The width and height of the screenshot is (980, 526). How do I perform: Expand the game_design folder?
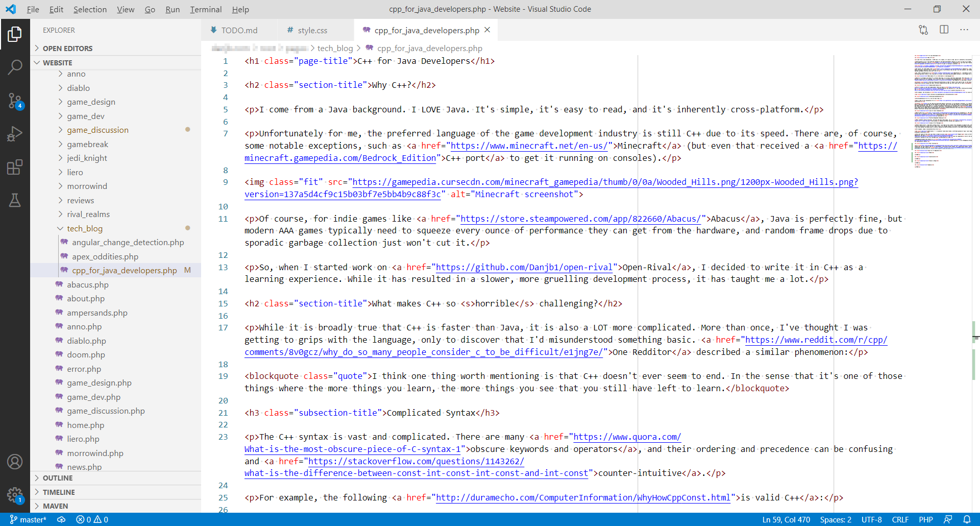pyautogui.click(x=116, y=102)
